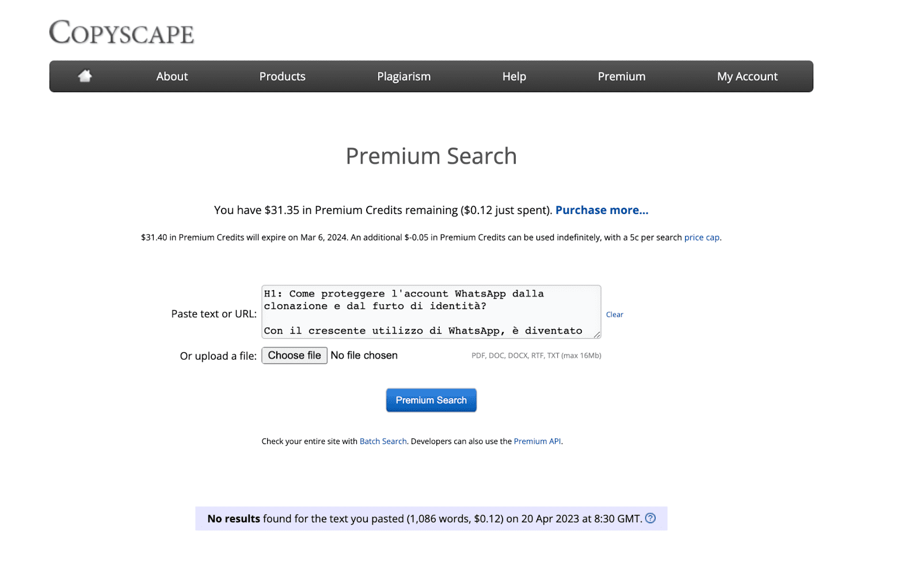Click 'PDF, DOC, DOCX, RTF, TXT (max 16Mb)' text
Viewport: 921px width, 588px height.
[536, 356]
